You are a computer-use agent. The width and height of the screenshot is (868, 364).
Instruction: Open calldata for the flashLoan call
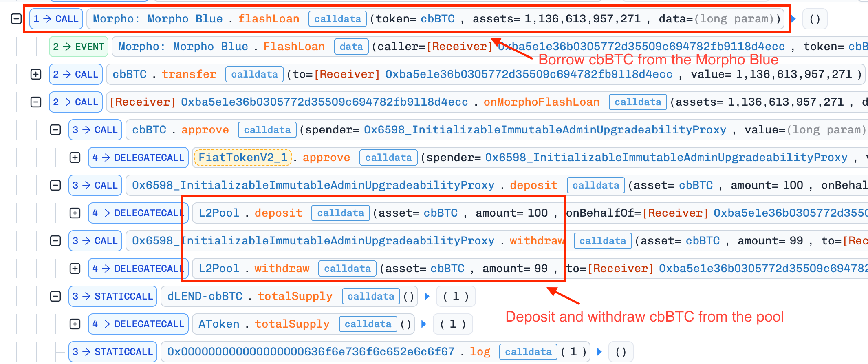[x=337, y=19]
